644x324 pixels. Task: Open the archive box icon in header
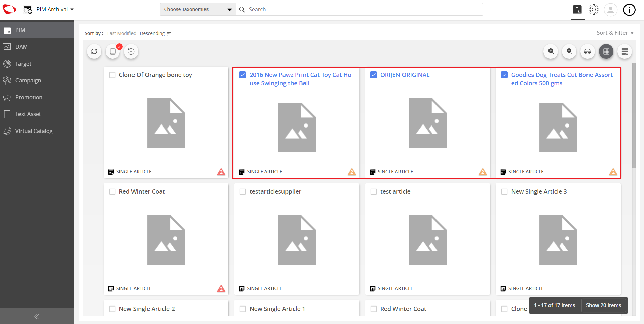coord(577,9)
